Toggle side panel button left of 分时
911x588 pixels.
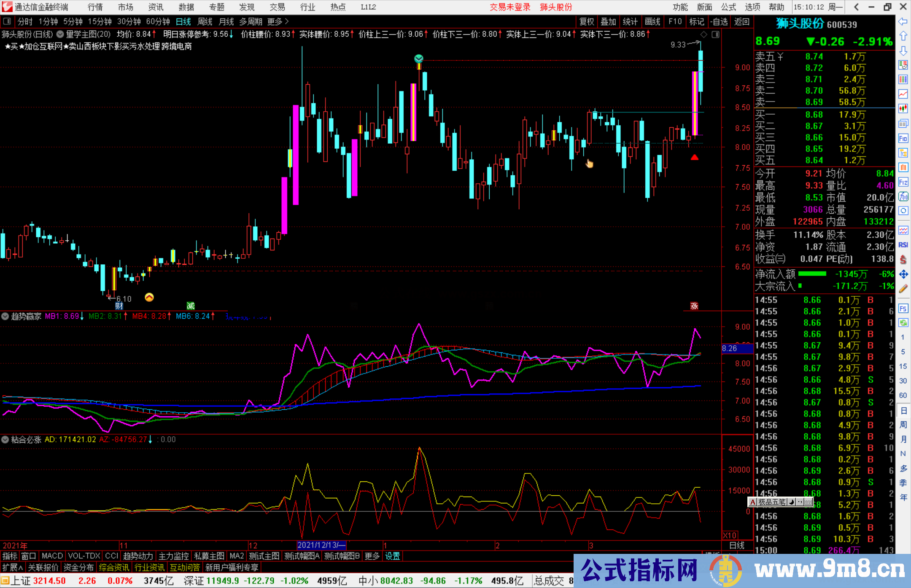[7, 21]
